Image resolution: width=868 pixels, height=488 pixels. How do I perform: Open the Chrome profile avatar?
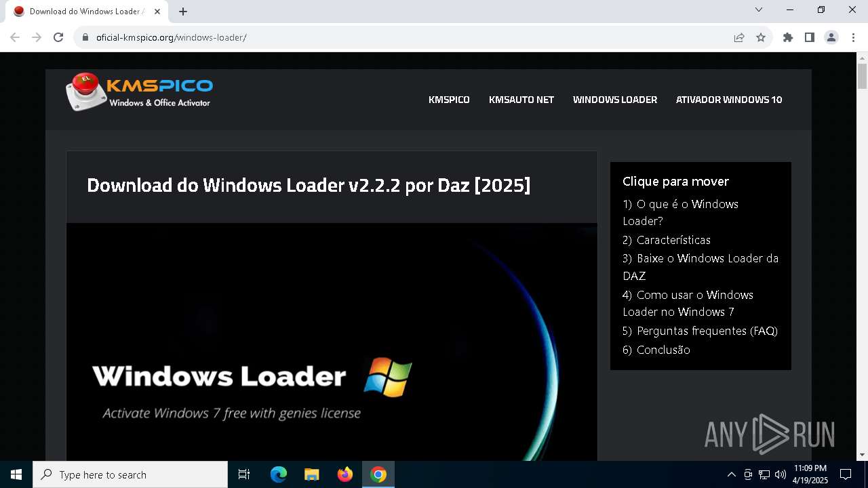(x=831, y=37)
